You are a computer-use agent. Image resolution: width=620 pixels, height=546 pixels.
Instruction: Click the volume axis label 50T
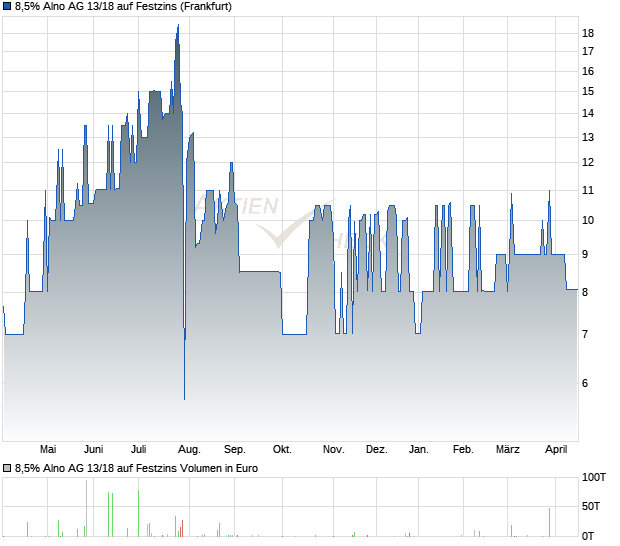tap(591, 506)
